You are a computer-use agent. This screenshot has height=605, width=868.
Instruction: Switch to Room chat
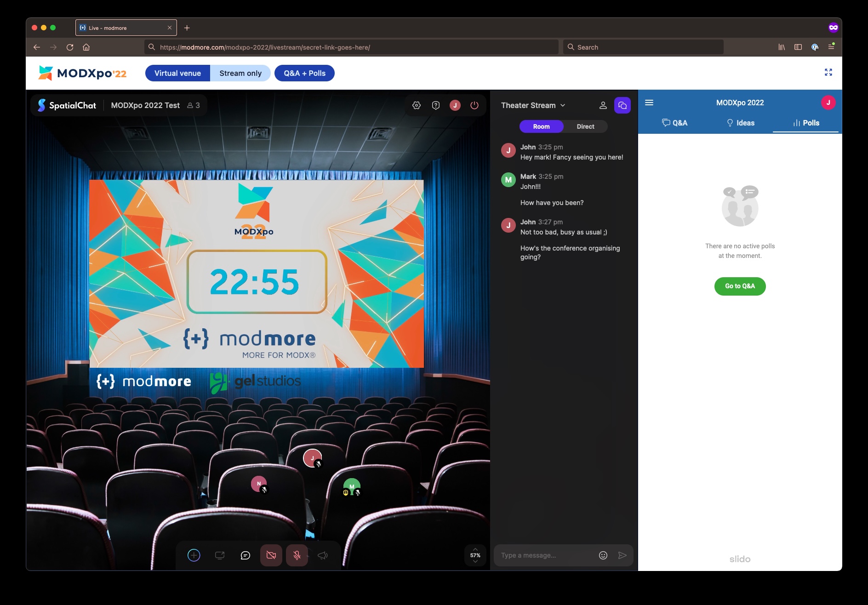(542, 126)
